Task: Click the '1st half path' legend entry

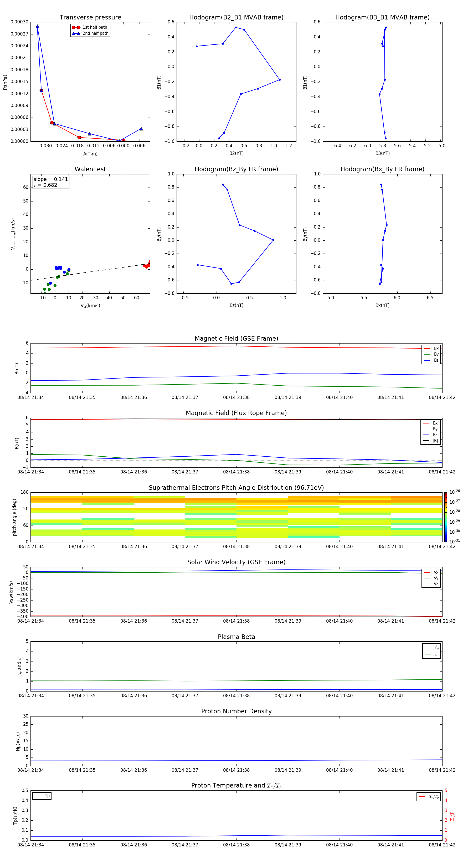Action: (x=90, y=27)
